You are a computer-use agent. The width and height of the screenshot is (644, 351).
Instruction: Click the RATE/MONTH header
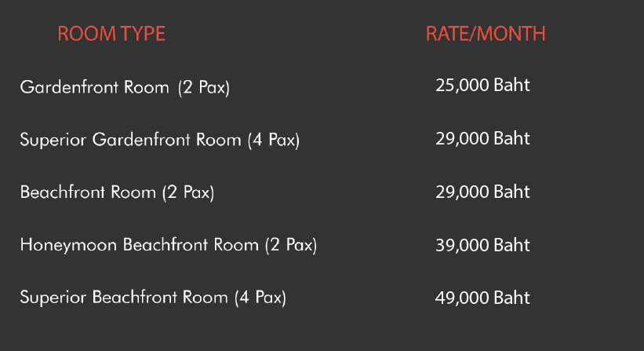coord(486,34)
